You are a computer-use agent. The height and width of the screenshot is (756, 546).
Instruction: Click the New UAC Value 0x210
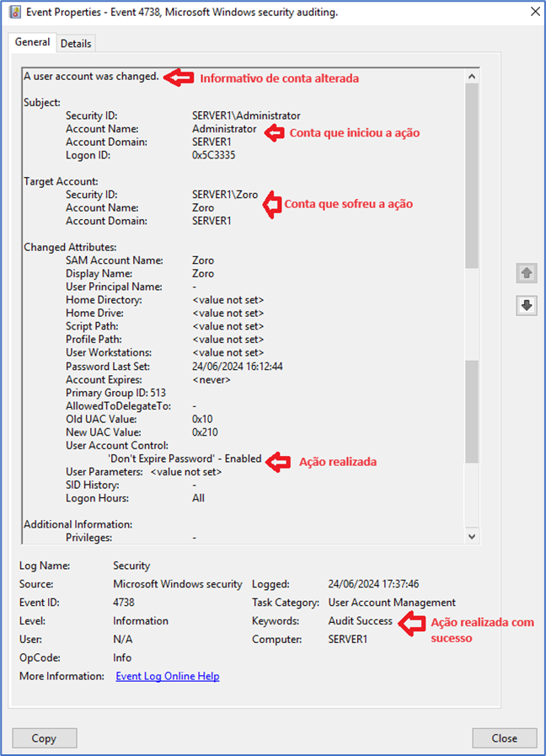tap(205, 432)
